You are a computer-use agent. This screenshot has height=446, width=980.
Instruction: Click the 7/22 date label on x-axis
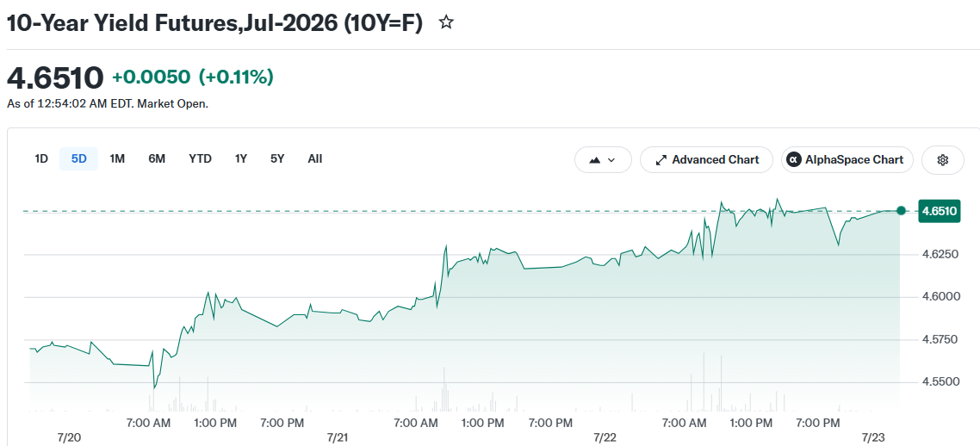tap(605, 437)
